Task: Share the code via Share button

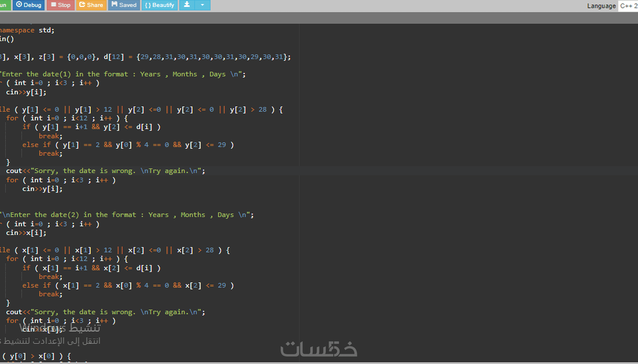Action: 91,5
